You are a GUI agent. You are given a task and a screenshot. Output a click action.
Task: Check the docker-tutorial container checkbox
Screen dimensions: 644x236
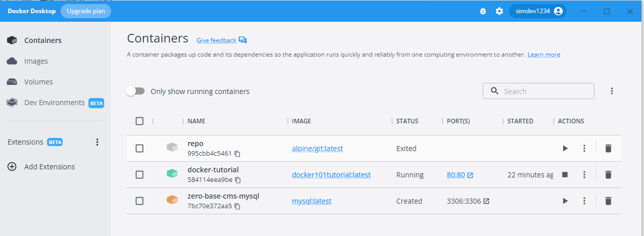click(x=140, y=175)
